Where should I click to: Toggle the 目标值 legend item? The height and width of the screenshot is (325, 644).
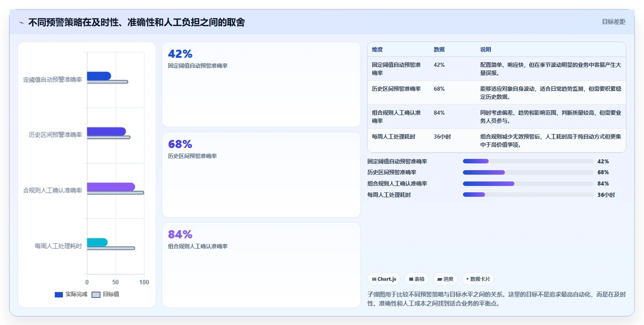tap(106, 294)
